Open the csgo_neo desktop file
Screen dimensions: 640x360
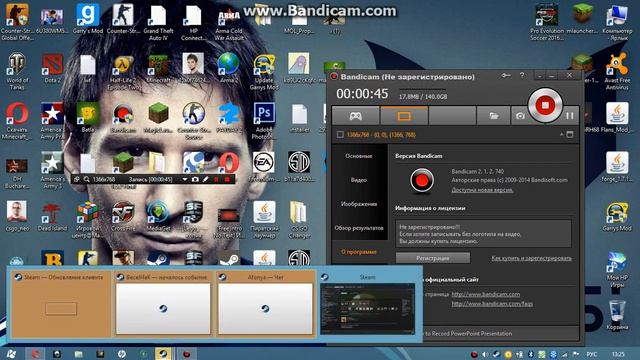pyautogui.click(x=17, y=216)
